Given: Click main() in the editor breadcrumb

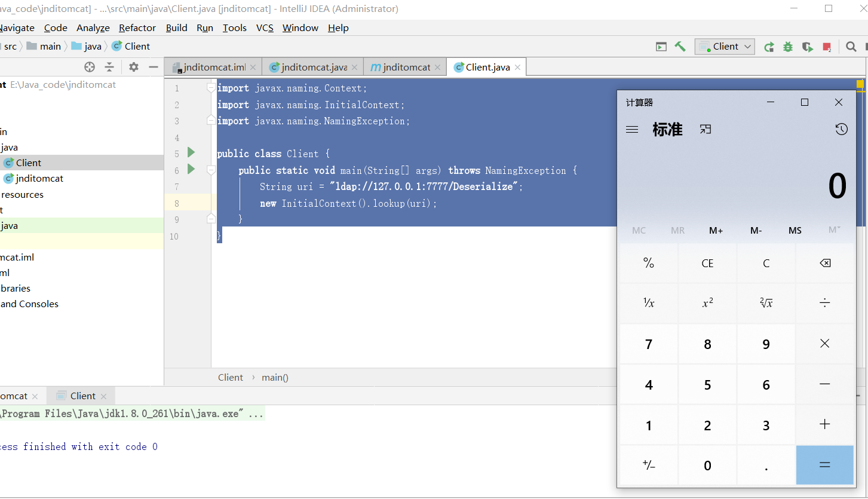Looking at the screenshot, I should 275,378.
